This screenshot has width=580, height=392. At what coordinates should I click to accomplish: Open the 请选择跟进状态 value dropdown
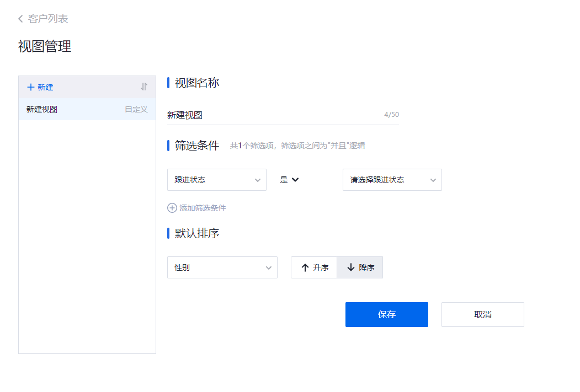[392, 180]
